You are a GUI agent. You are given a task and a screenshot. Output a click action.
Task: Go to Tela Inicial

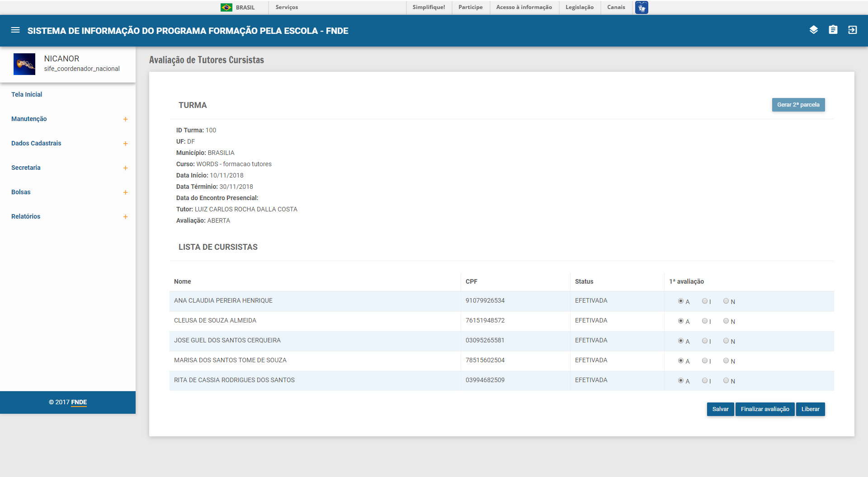(x=27, y=94)
